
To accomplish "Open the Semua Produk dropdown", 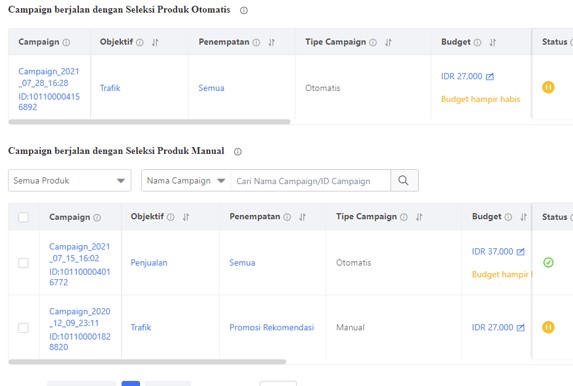I will click(69, 181).
